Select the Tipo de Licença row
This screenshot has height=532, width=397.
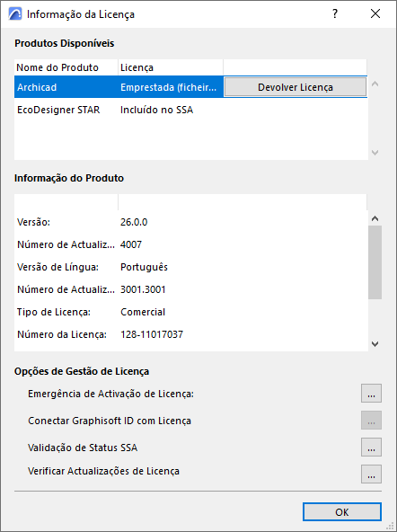(x=190, y=312)
